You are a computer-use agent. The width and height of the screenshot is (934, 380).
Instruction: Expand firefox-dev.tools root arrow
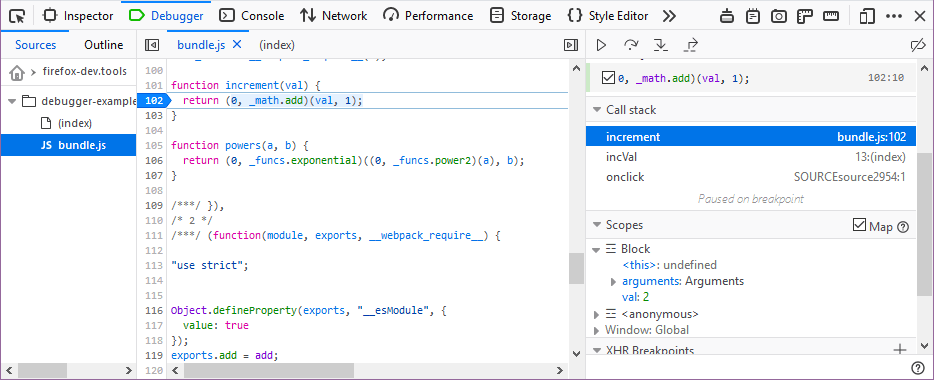pyautogui.click(x=33, y=72)
